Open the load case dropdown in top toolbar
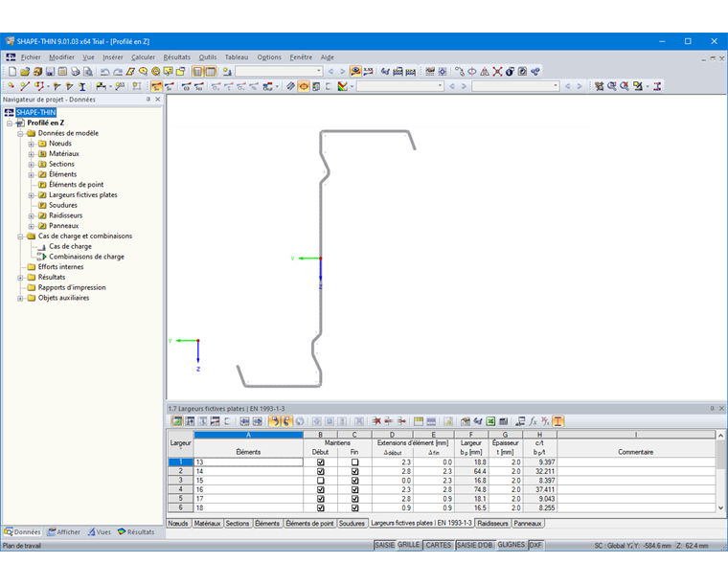The image size is (728, 585). pos(318,72)
